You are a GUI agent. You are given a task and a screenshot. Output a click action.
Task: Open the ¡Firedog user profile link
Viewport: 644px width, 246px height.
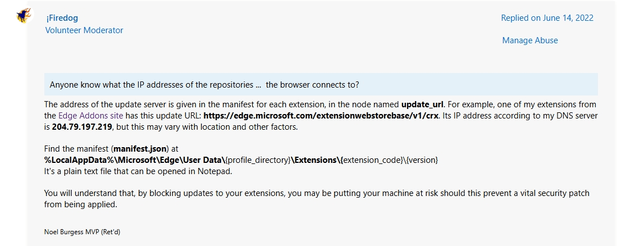62,18
